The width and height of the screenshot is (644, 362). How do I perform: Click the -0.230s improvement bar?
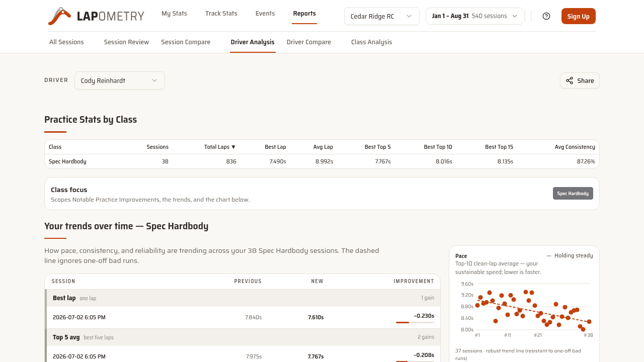tap(415, 322)
